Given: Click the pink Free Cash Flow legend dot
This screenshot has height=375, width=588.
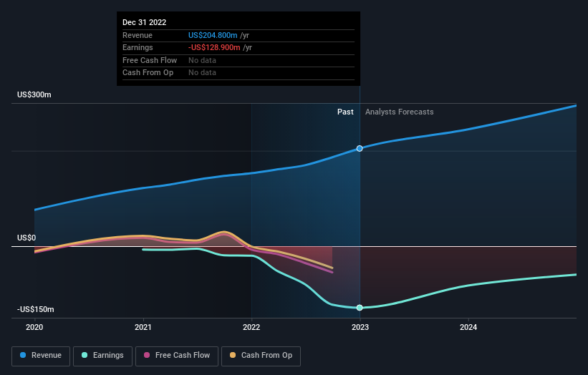Looking at the screenshot, I should (147, 355).
